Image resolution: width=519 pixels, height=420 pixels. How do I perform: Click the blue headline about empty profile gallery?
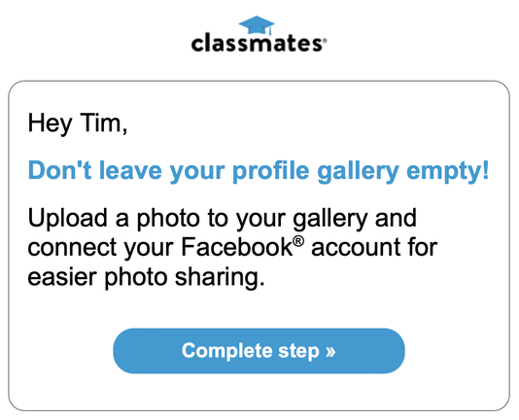(259, 171)
